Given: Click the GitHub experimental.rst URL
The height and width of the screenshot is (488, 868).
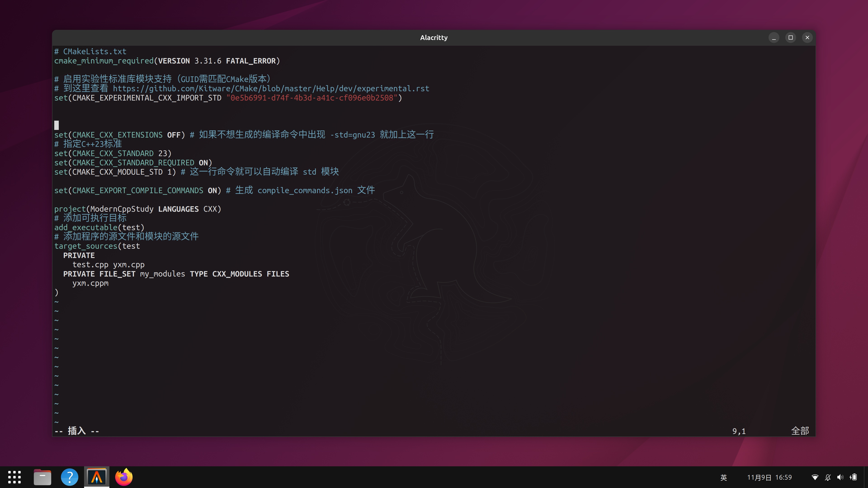Looking at the screenshot, I should pos(271,89).
